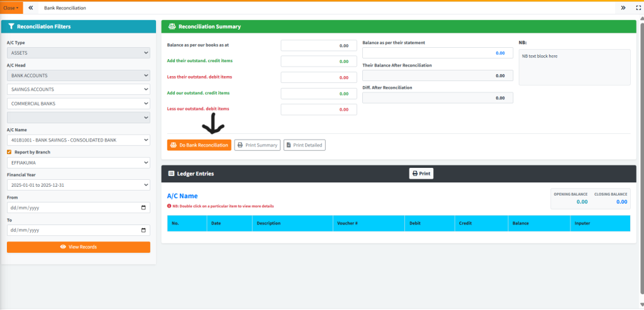Screen dimensions: 644x310
Task: Select the EFFIAKUMA branch dropdown
Action: tap(78, 163)
